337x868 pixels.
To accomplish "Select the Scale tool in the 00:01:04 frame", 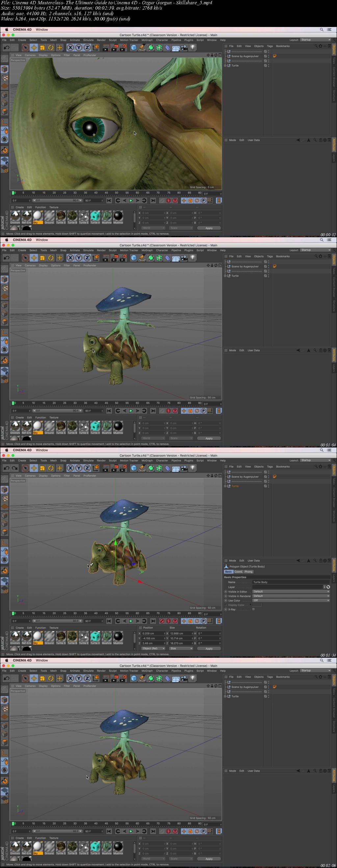I will click(x=42, y=258).
